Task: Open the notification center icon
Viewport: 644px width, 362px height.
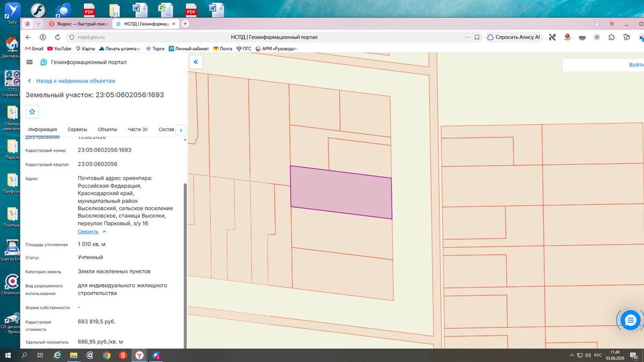Action: tap(634, 355)
